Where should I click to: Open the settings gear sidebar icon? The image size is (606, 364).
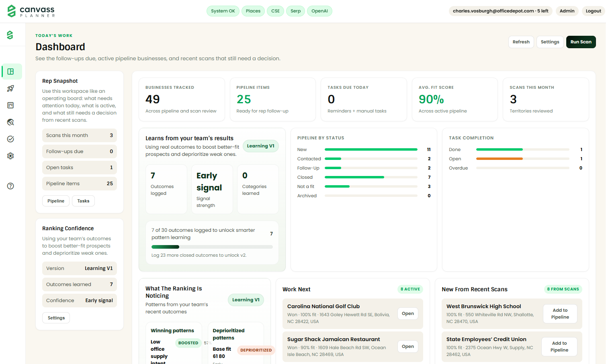point(11,156)
